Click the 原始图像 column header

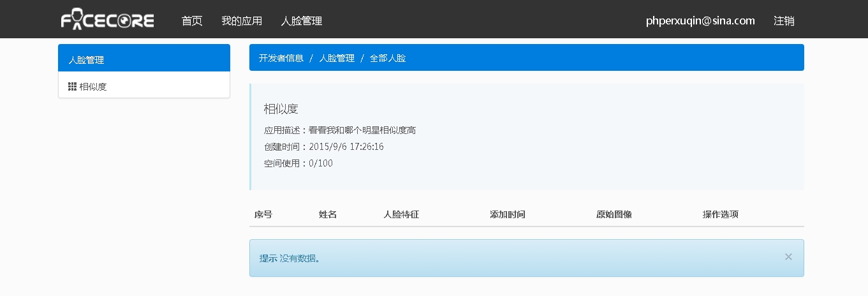(x=614, y=214)
